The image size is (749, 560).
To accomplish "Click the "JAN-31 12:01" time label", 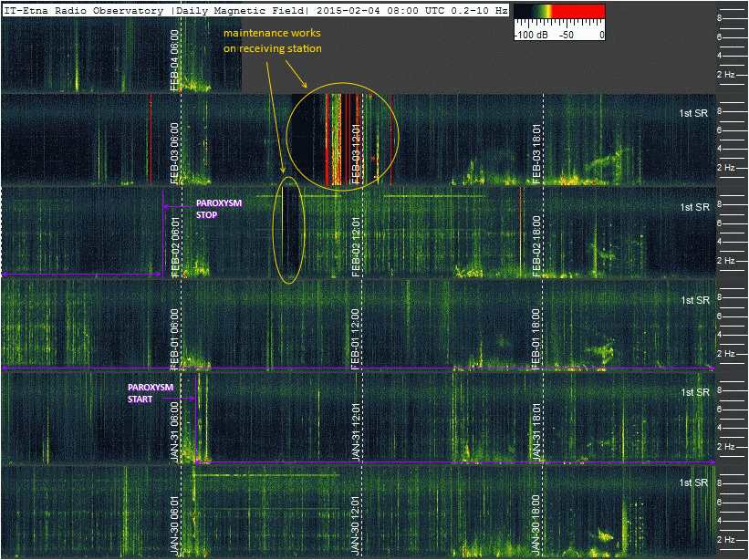I will coord(356,432).
